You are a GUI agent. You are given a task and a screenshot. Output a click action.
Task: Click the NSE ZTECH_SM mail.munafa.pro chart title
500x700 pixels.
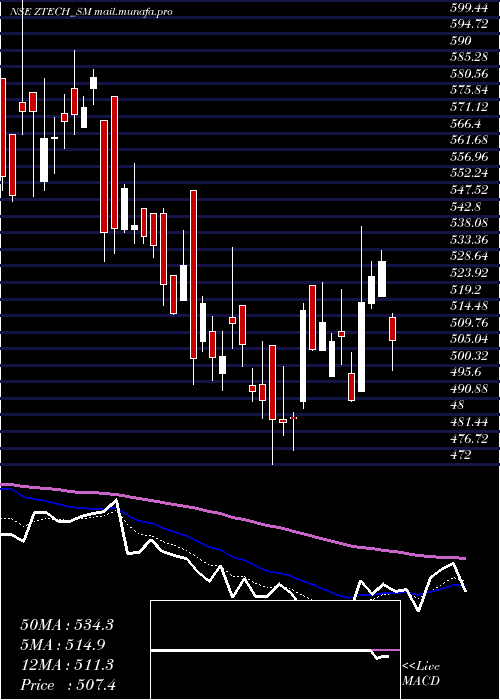click(x=91, y=12)
